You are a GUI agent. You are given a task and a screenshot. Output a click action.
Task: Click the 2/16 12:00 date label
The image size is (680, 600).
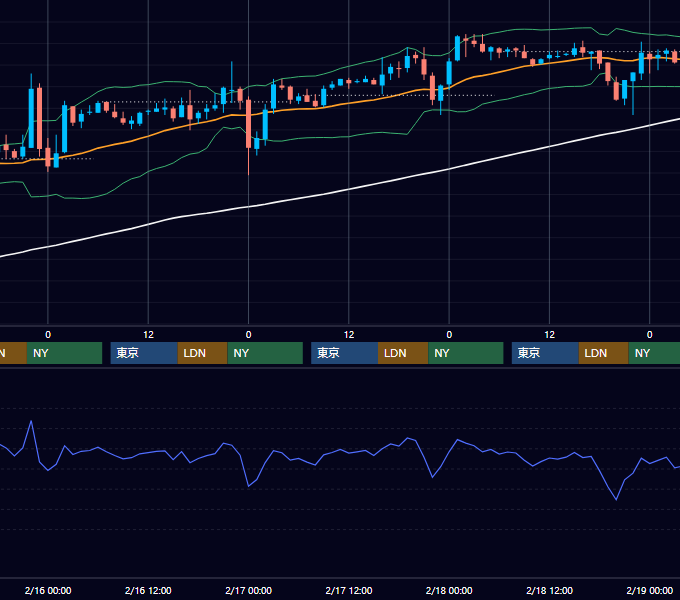pyautogui.click(x=148, y=590)
